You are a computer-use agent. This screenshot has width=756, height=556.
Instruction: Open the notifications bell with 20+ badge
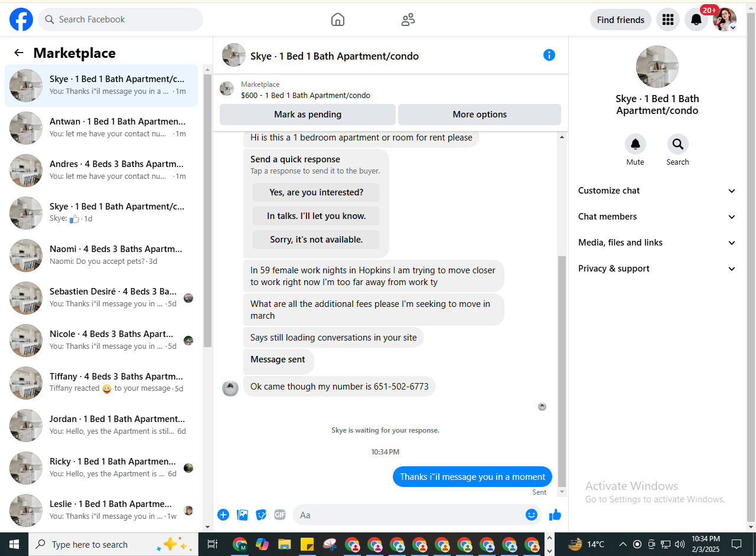tap(696, 19)
